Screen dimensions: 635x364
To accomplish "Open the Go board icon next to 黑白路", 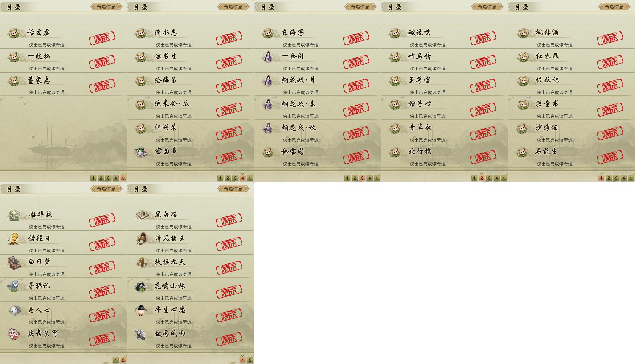I will pyautogui.click(x=141, y=215).
